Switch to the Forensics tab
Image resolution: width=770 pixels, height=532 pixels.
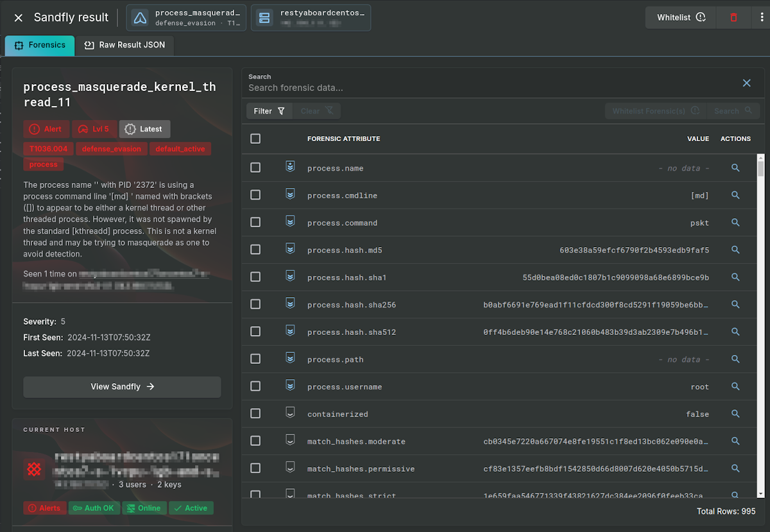tap(39, 46)
